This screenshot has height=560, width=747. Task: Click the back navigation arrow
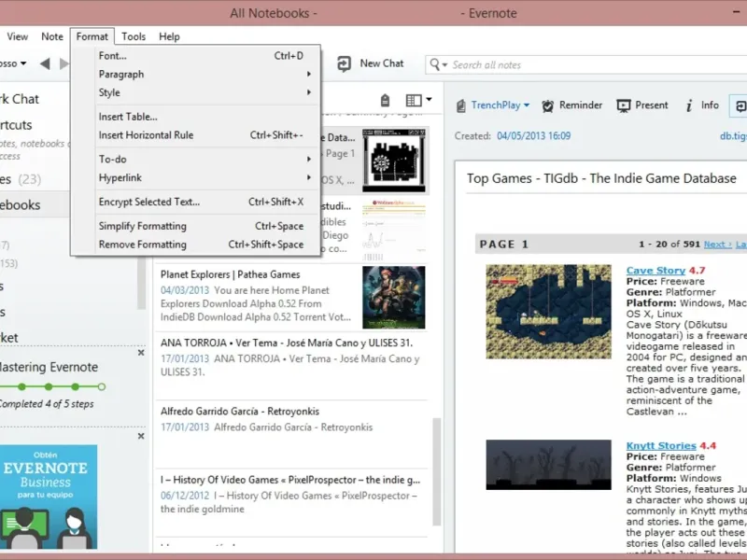[x=45, y=63]
